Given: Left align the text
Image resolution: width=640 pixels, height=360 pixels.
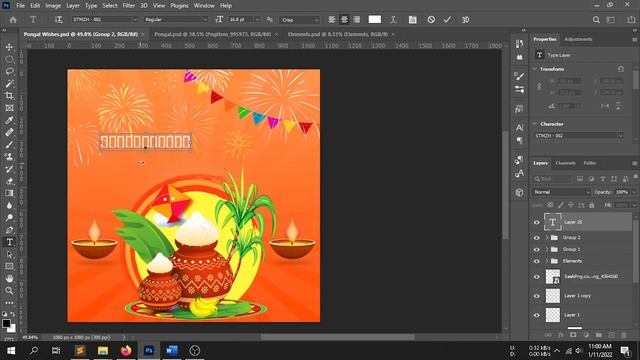Looking at the screenshot, I should [x=332, y=20].
